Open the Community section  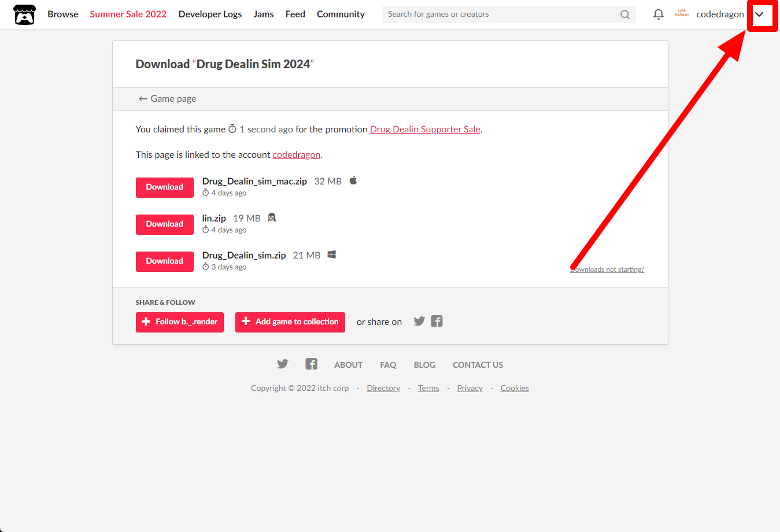click(341, 14)
